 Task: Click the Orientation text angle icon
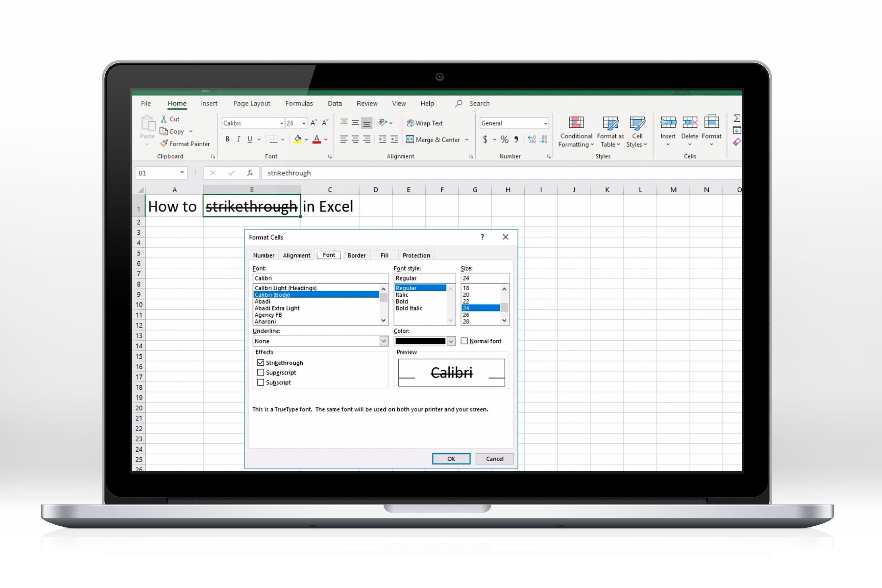coord(383,123)
